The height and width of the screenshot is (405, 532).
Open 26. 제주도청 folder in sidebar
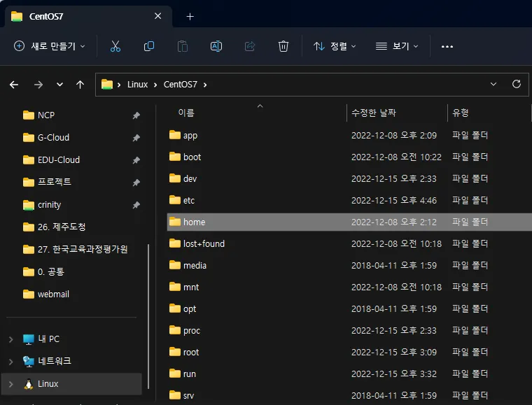click(62, 227)
